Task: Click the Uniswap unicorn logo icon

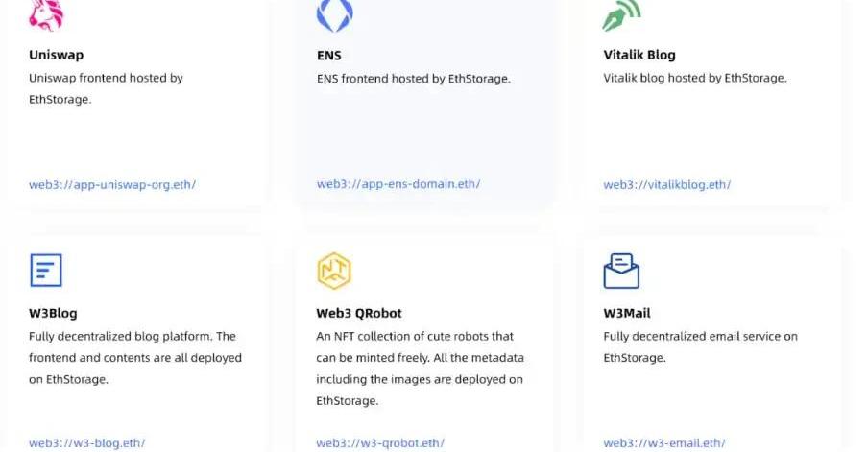Action: pyautogui.click(x=45, y=13)
